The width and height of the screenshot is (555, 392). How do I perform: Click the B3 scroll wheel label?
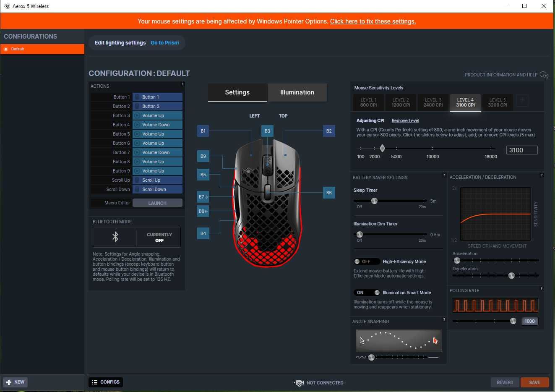pos(267,131)
